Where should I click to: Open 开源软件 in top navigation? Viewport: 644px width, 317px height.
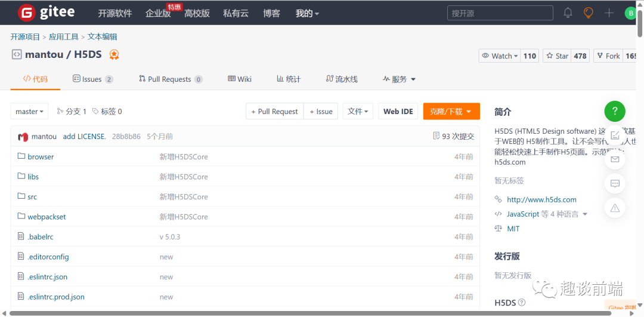click(x=115, y=13)
